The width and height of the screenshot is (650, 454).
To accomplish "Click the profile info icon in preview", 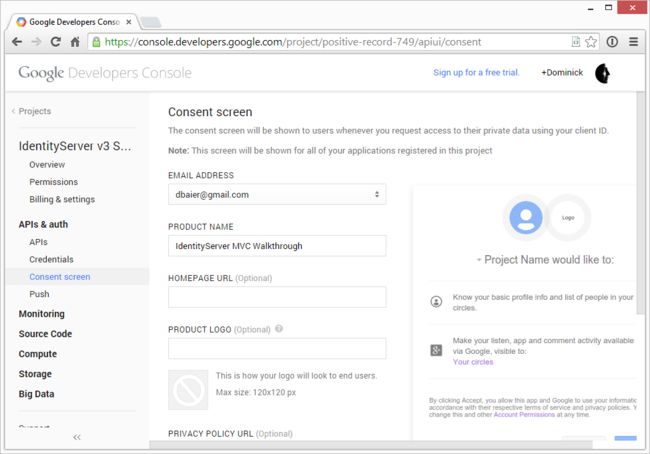I will [436, 301].
